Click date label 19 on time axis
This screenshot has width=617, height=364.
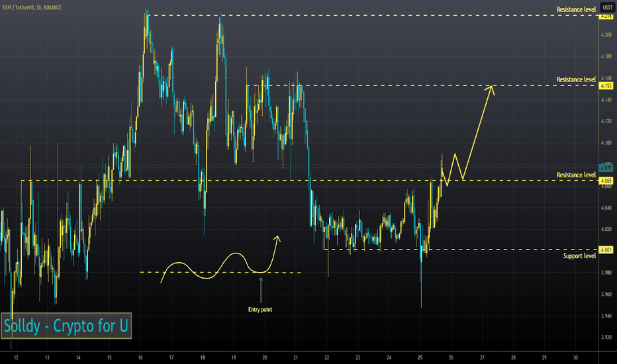233,357
